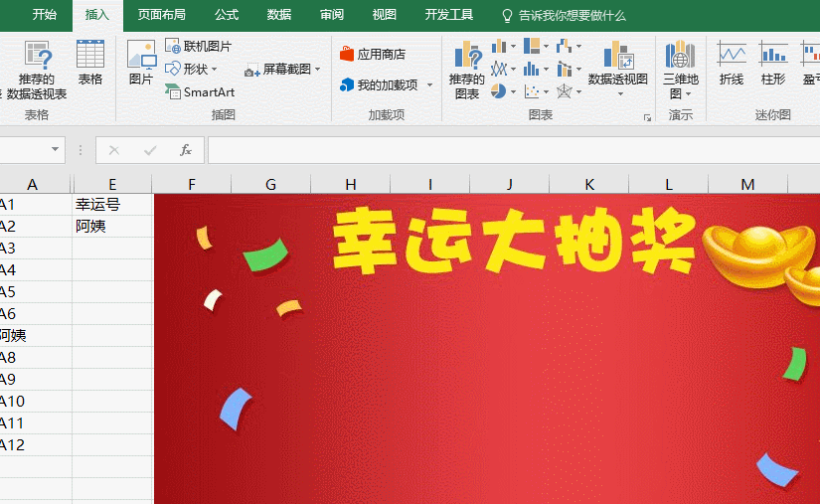Screen dimensions: 820x504
Task: Insert a picture with the 图片 button
Action: (141, 63)
